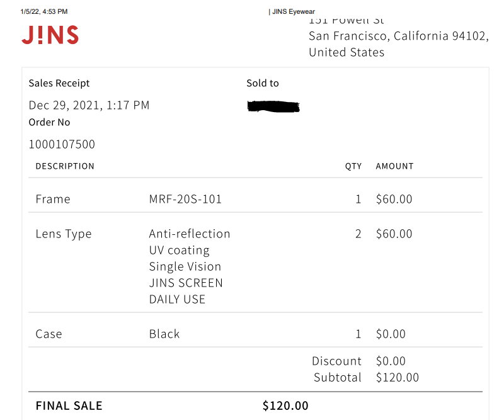Click the Lens Type quantity 2
This screenshot has width=504, height=420.
pos(358,234)
